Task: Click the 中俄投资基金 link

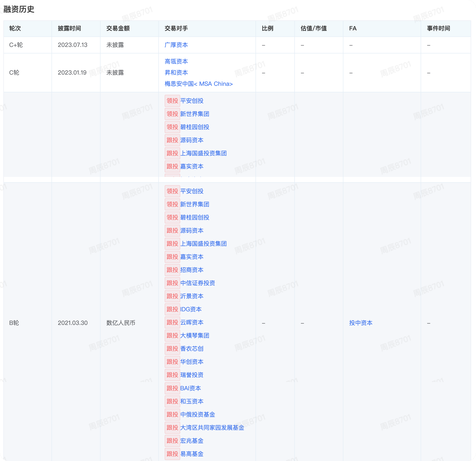Action: click(198, 415)
